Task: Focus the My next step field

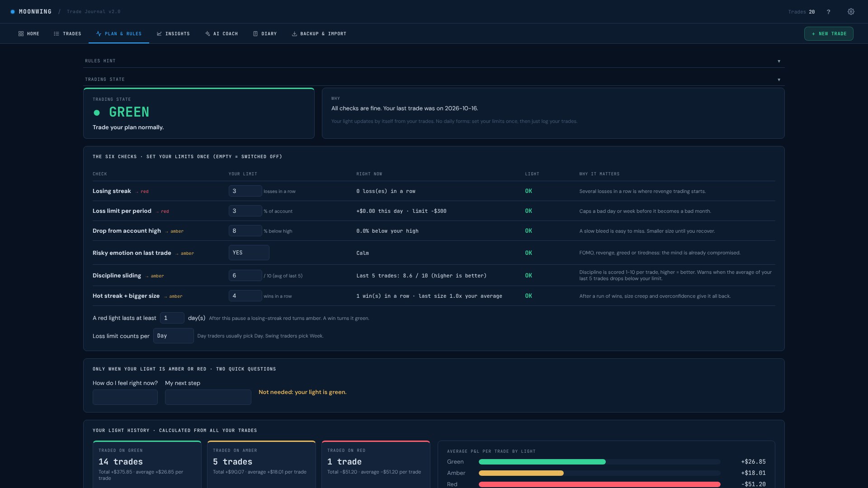Action: coord(208,397)
